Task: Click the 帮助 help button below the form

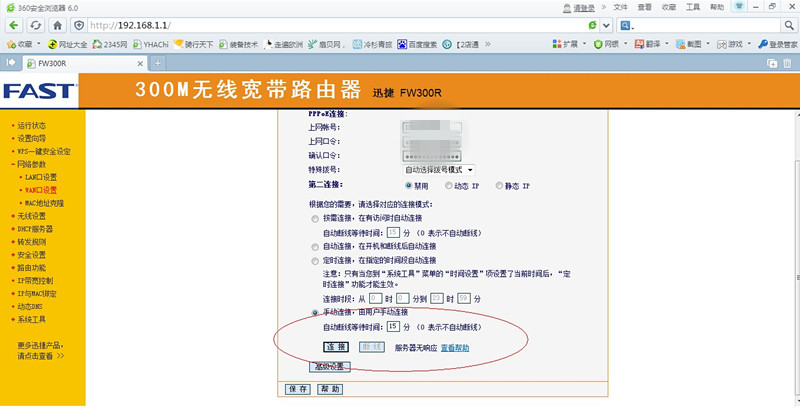Action: 330,389
